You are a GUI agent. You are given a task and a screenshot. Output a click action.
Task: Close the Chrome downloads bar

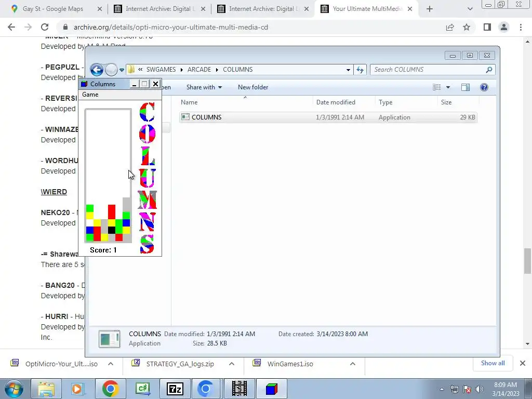click(x=523, y=363)
